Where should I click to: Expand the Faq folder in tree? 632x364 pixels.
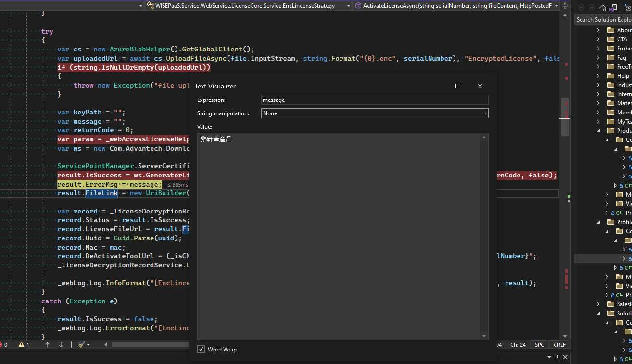click(x=598, y=58)
